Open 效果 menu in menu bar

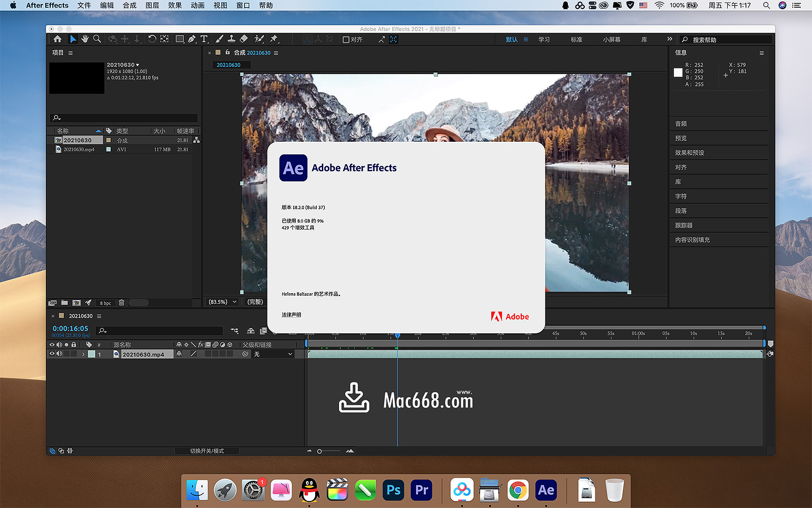175,6
